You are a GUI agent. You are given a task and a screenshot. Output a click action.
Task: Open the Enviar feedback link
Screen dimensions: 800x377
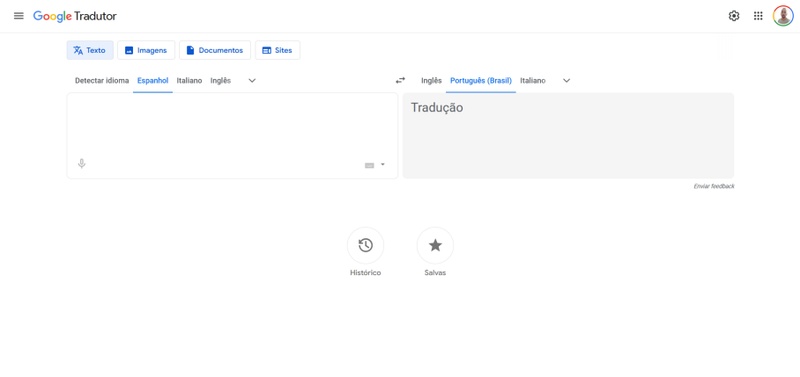pos(714,186)
